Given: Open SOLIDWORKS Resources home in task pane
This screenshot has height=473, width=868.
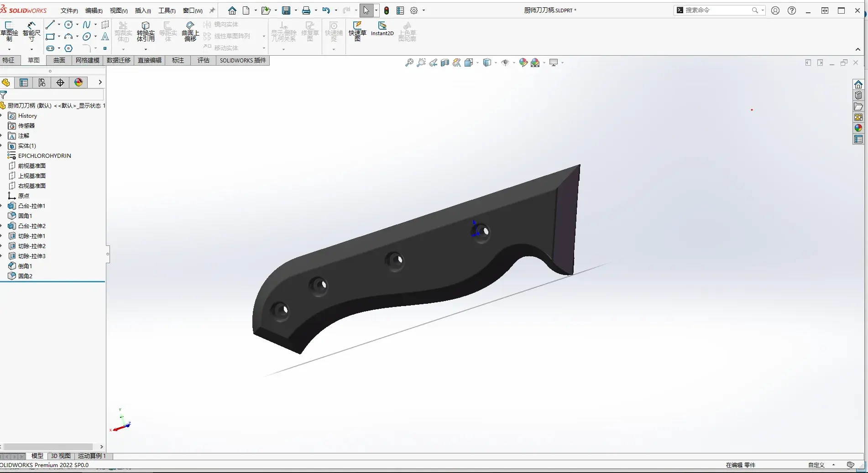Looking at the screenshot, I should point(858,84).
